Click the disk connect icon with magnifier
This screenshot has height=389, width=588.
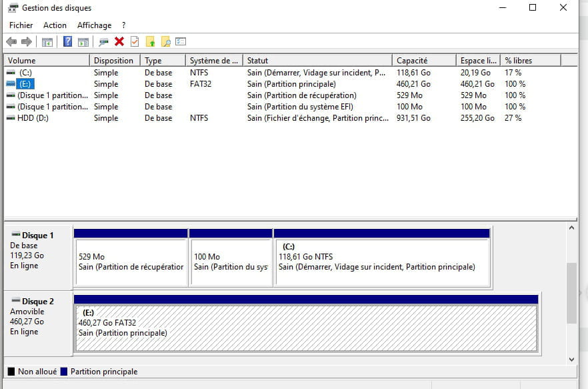(103, 41)
